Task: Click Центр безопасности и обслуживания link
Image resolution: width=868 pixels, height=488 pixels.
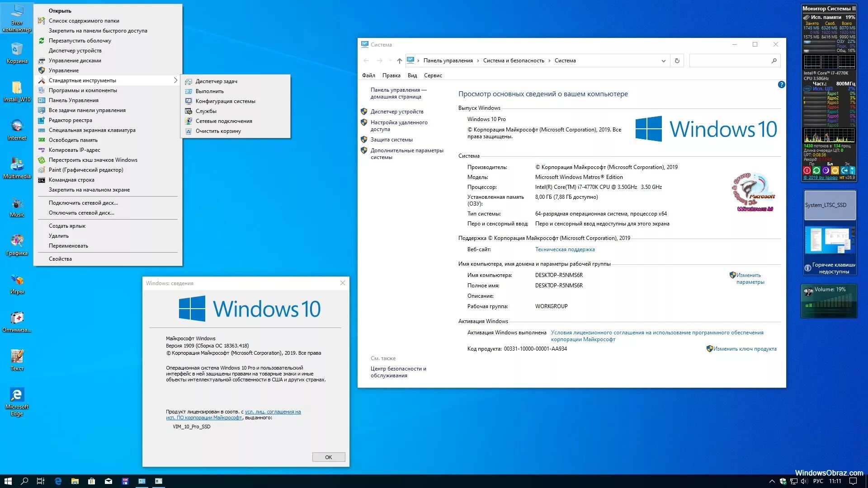Action: coord(398,372)
